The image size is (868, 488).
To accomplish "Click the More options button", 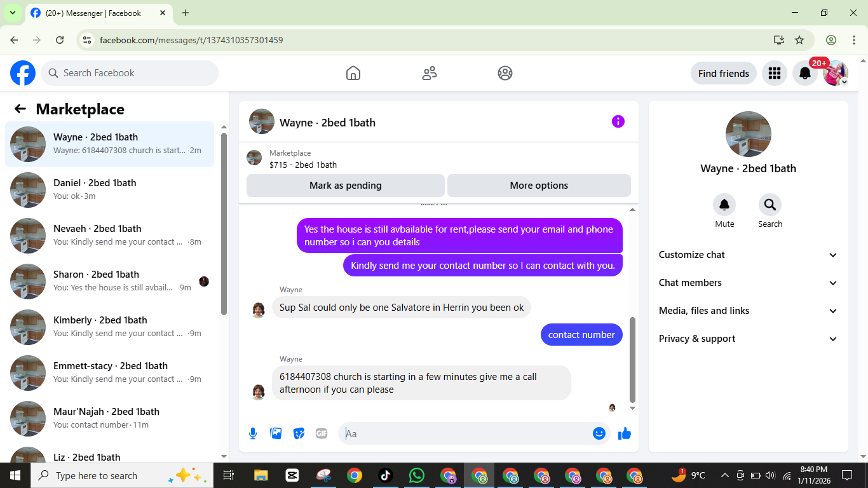I will point(539,186).
